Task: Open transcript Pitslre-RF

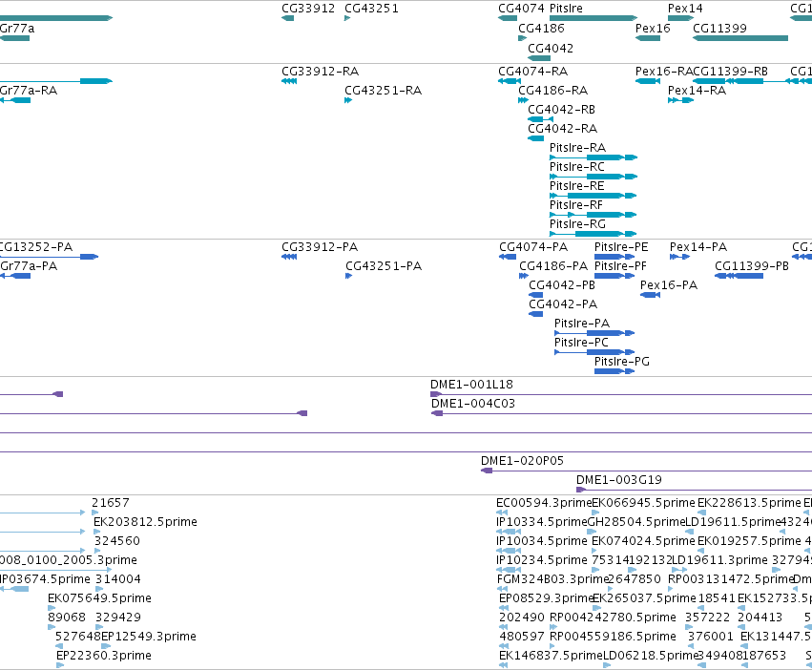Action: click(576, 205)
